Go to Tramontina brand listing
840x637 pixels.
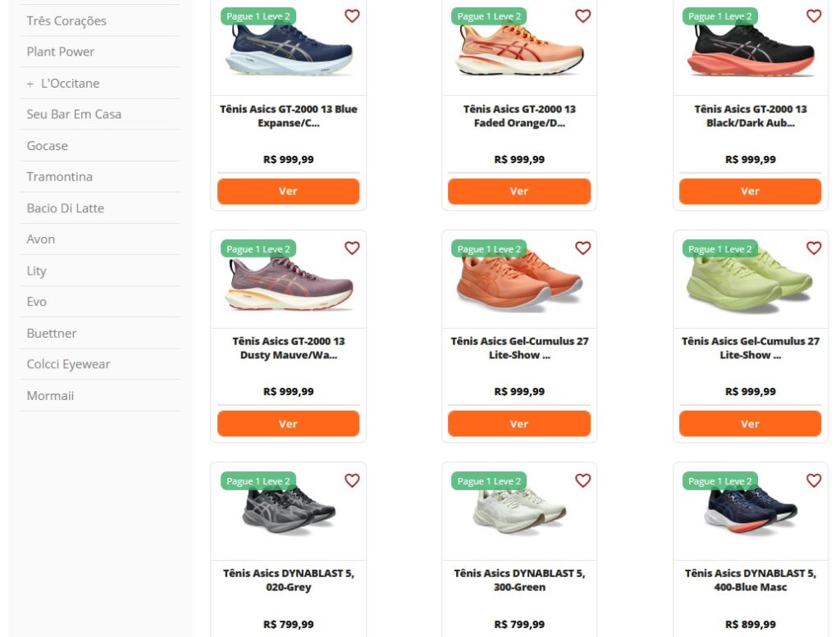[x=59, y=177]
